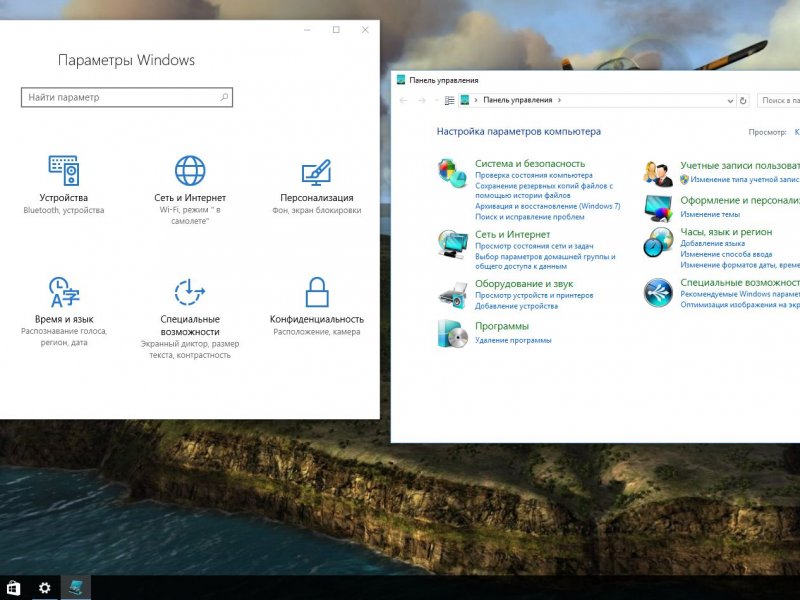The image size is (800, 600).
Task: Open Просмотр состояния сети и задач
Action: point(534,246)
